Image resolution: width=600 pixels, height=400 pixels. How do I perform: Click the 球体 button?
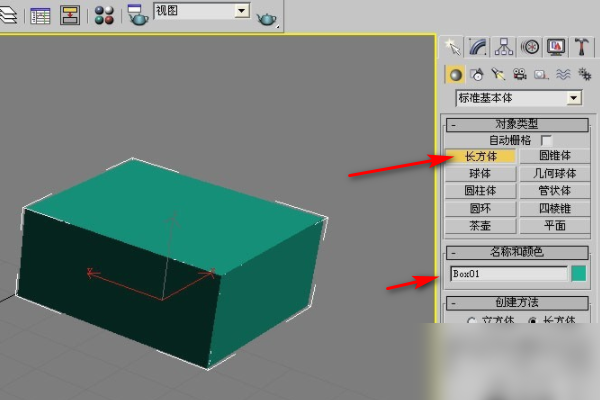(x=481, y=173)
